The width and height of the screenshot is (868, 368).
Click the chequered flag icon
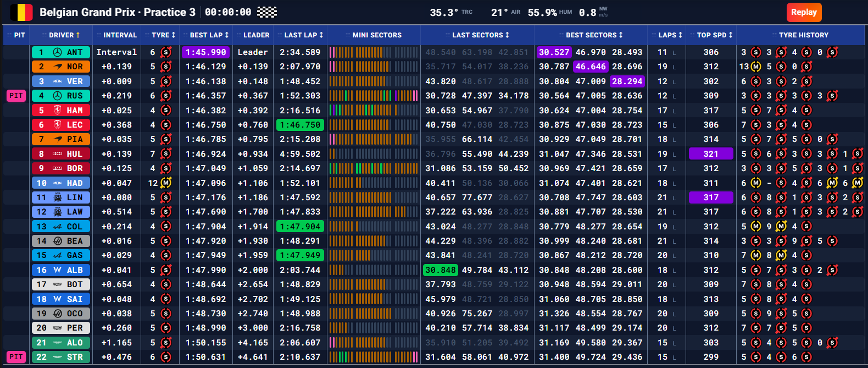coord(267,12)
